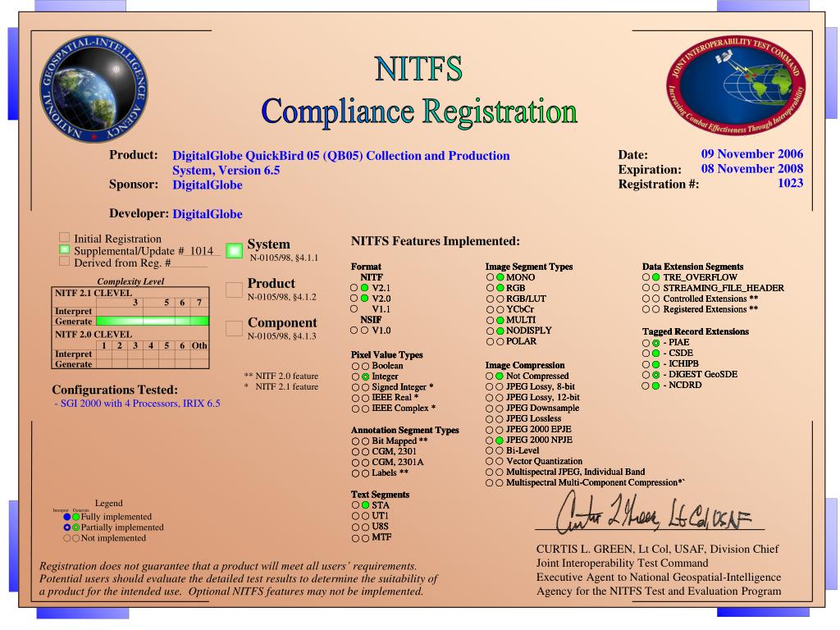Click the CGM, 2301A label
This screenshot has width=840, height=630.
click(398, 463)
